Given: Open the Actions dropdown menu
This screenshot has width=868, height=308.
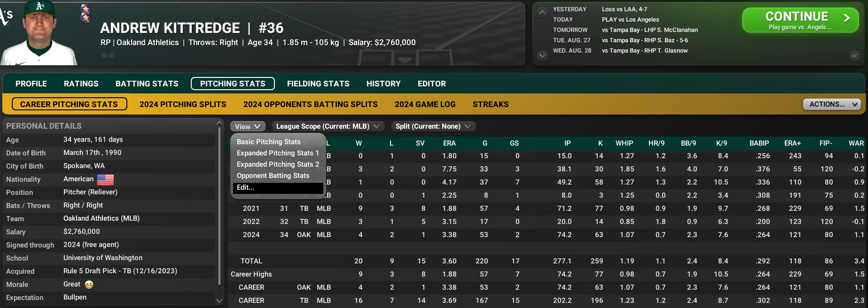Looking at the screenshot, I should coord(832,104).
